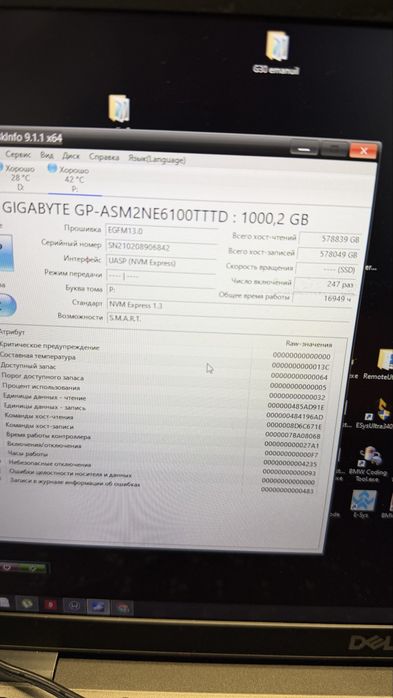393x698 pixels.
Task: Click the rotation speed field (SSD)
Action: 326,269
